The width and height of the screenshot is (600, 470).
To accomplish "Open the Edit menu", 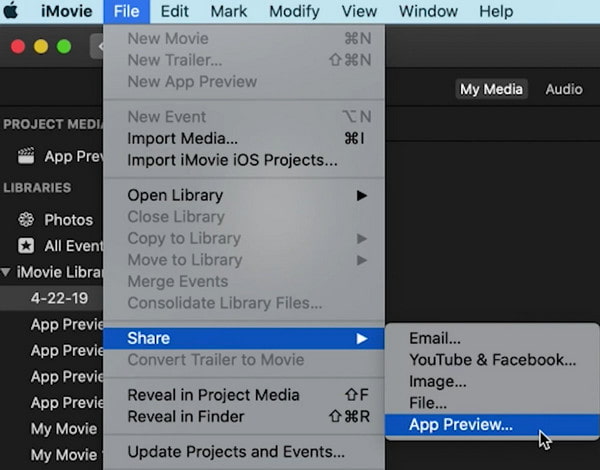I will (x=174, y=11).
